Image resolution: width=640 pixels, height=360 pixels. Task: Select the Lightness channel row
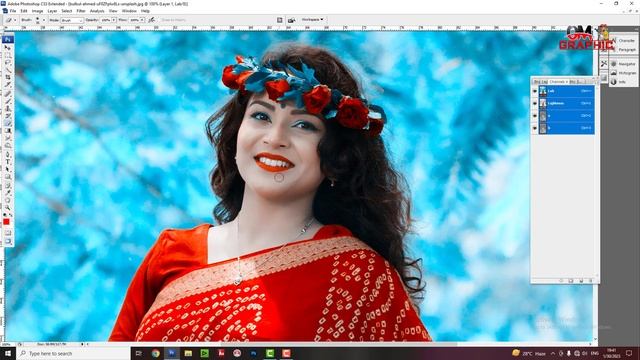point(567,103)
